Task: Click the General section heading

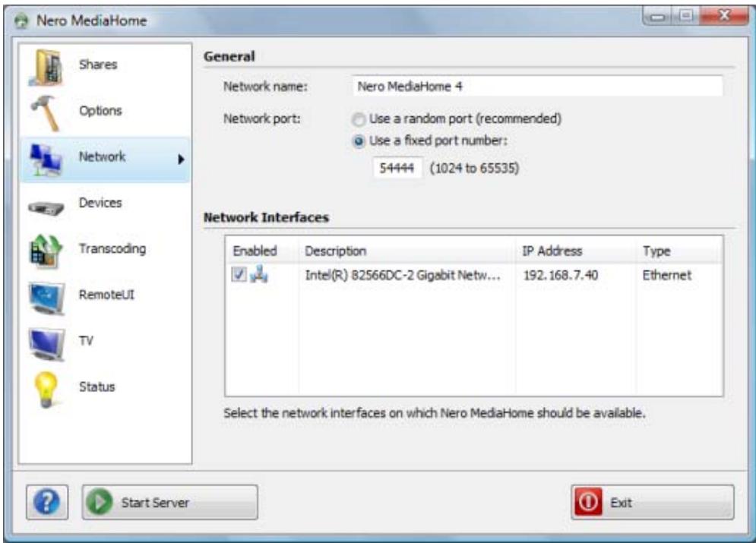Action: click(x=229, y=56)
